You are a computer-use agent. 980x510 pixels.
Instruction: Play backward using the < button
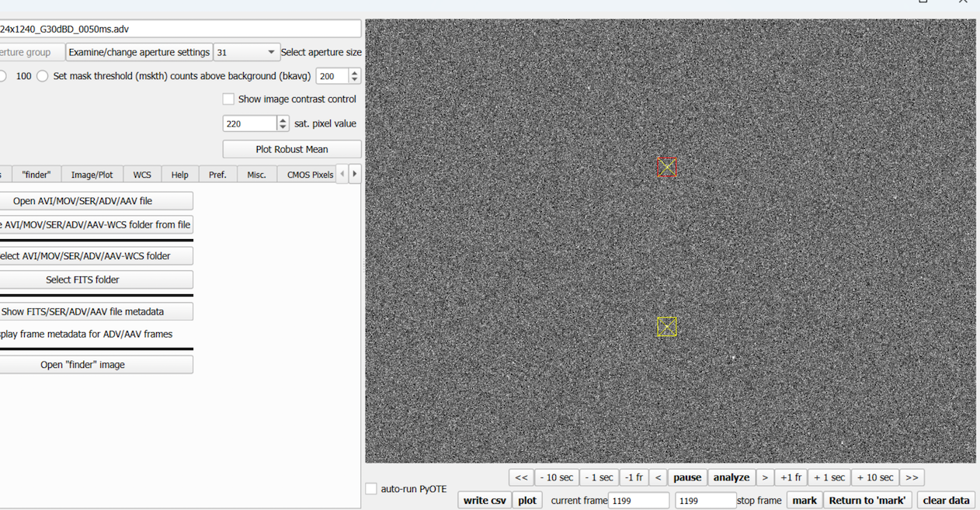tap(658, 477)
